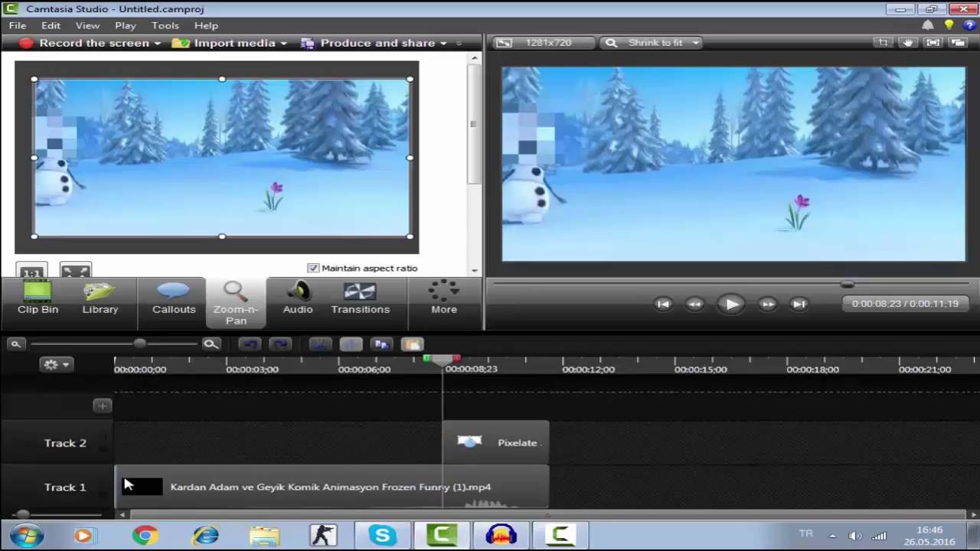980x551 pixels.
Task: Click the timeline zoom in magnifier
Action: click(x=211, y=344)
